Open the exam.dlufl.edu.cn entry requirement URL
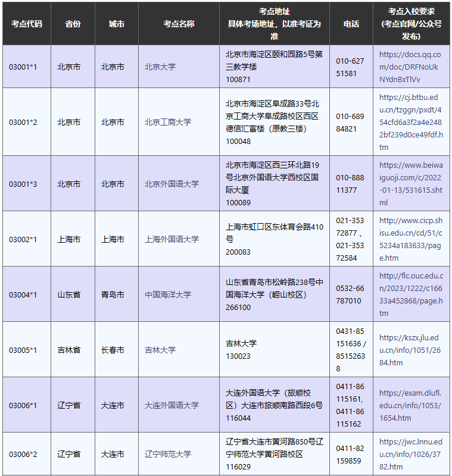The height and width of the screenshot is (476, 452). pyautogui.click(x=410, y=405)
